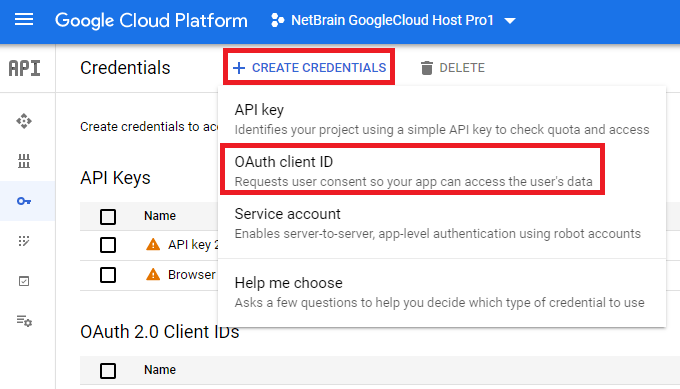Viewport: 680px width, 389px height.
Task: Click the CREATE CREDENTIALS button
Action: pyautogui.click(x=309, y=67)
